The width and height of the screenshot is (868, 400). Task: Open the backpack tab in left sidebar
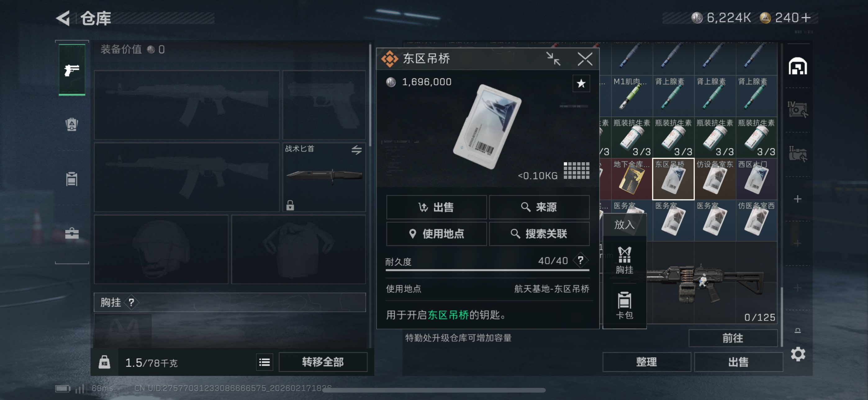pos(72,124)
